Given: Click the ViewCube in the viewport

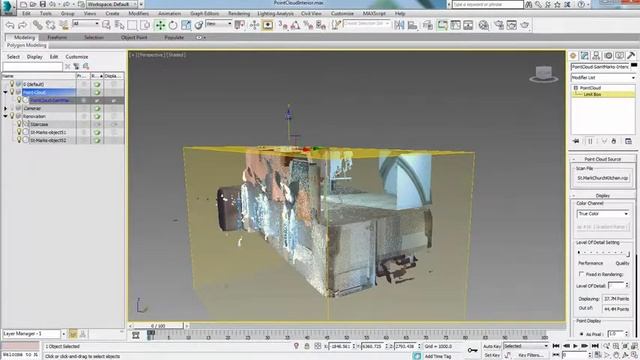Looking at the screenshot, I should (x=544, y=74).
